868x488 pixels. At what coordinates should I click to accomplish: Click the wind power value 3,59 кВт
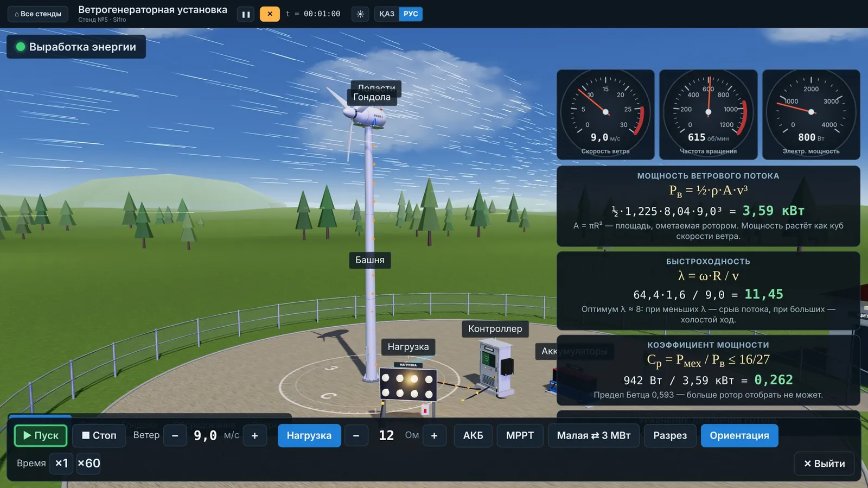coord(774,211)
